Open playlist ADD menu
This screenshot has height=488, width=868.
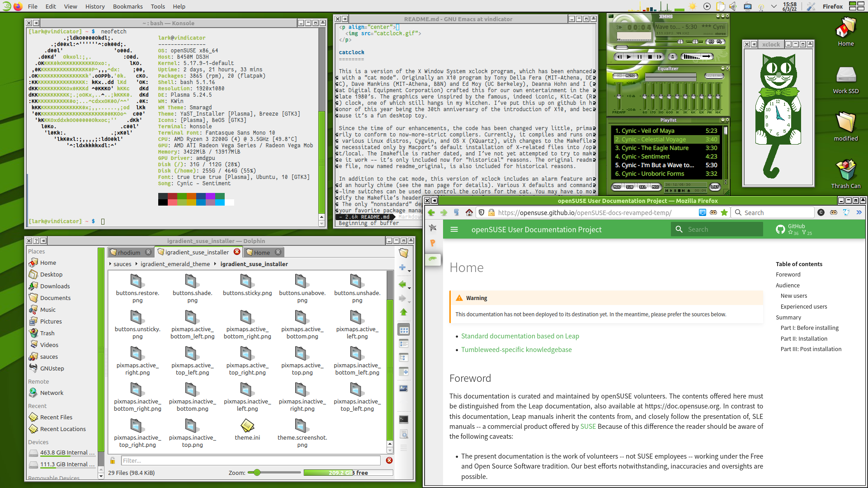[617, 187]
